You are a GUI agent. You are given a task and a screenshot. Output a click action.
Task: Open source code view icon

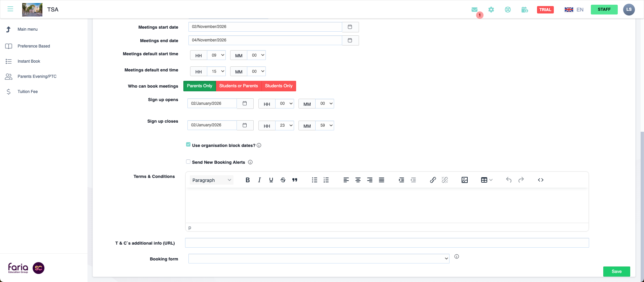[x=541, y=180]
